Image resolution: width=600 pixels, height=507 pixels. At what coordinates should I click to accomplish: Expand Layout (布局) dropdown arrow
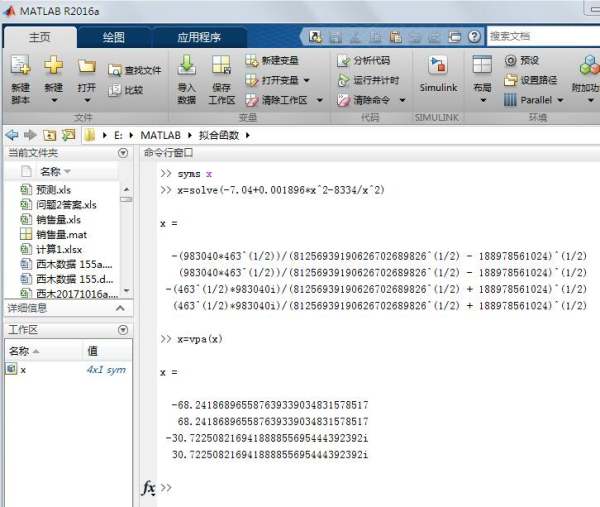click(x=483, y=101)
